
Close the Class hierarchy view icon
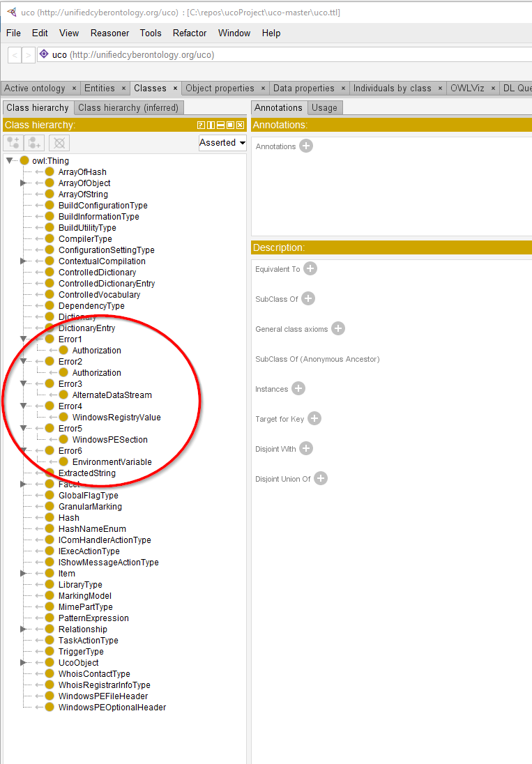click(240, 125)
